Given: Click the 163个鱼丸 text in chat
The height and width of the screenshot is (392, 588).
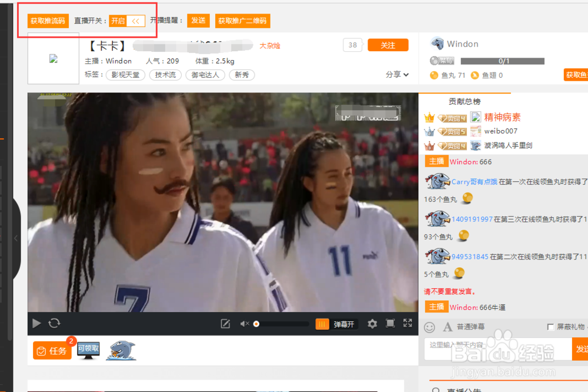Looking at the screenshot, I should 440,200.
